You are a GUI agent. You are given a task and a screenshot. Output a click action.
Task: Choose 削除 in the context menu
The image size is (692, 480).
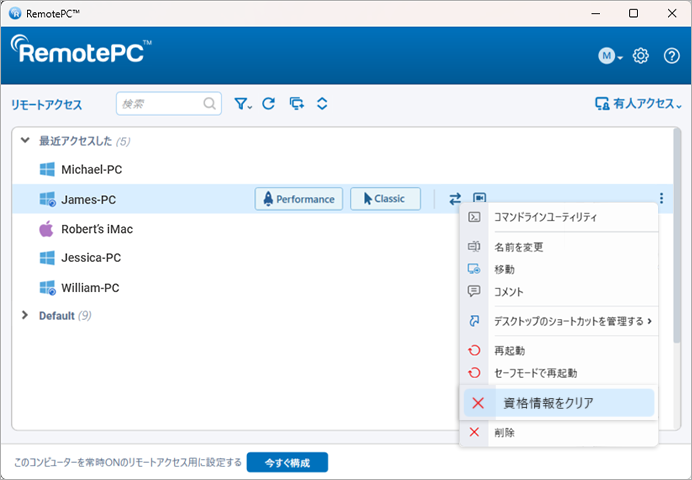(x=559, y=432)
